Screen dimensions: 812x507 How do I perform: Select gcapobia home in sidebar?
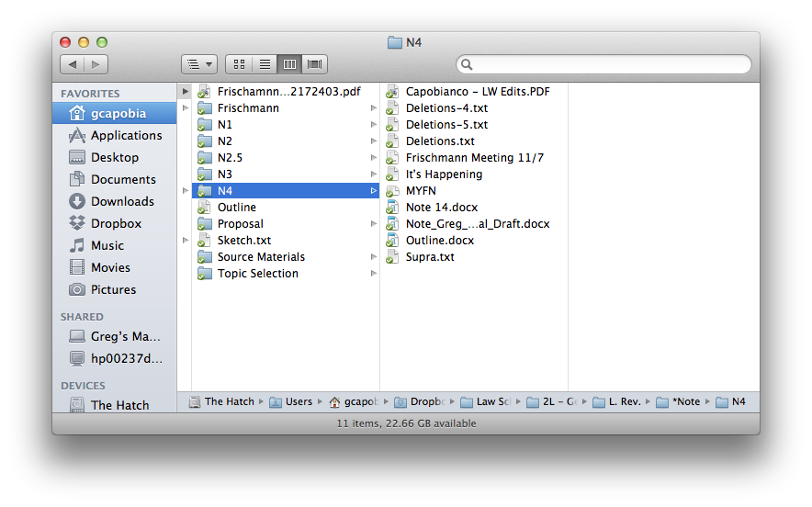tap(115, 113)
